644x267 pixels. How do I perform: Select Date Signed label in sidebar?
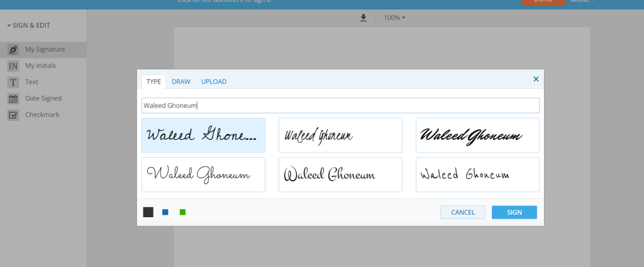(43, 98)
